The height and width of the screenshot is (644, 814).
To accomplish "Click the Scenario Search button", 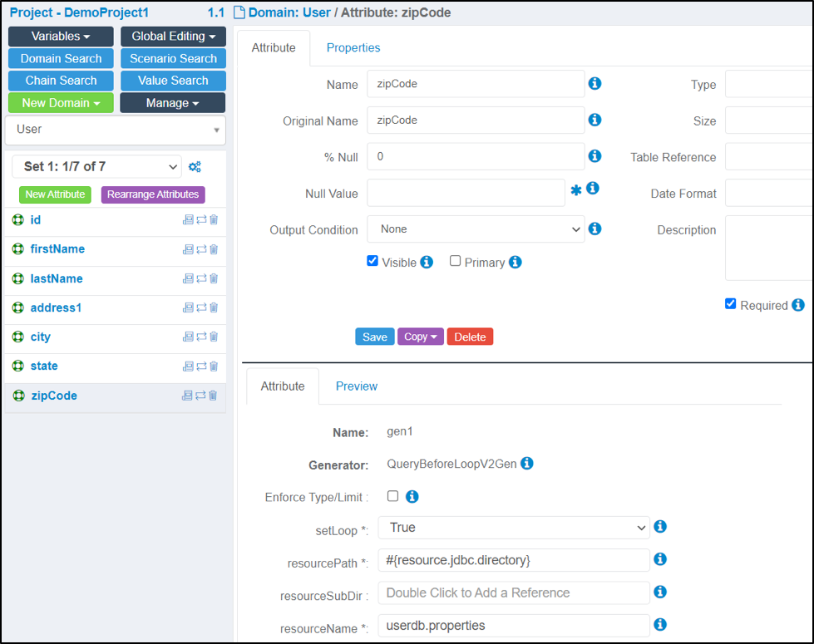I will pyautogui.click(x=174, y=59).
